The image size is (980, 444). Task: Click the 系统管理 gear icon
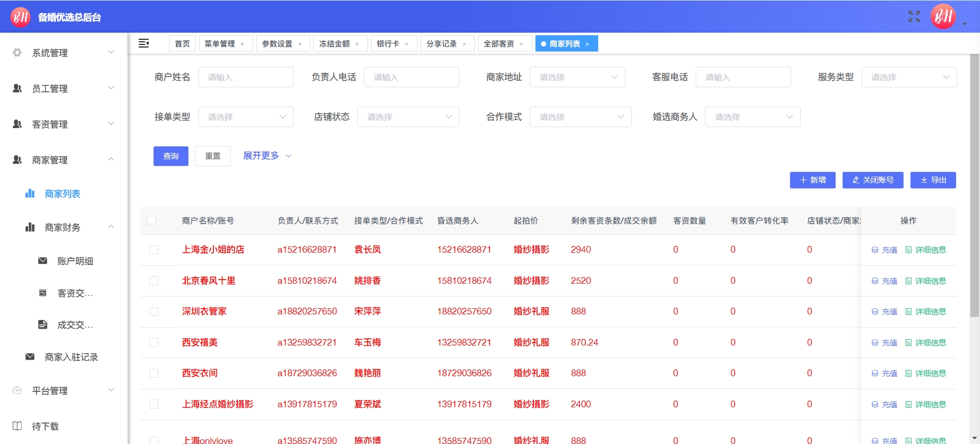pyautogui.click(x=17, y=53)
